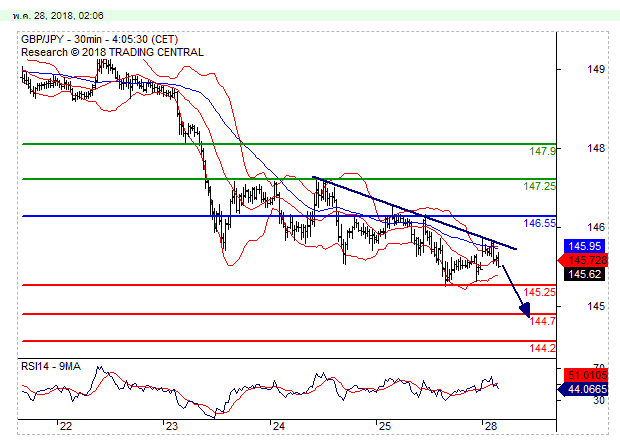
Task: Click the price axis label 149
Action: tap(596, 70)
